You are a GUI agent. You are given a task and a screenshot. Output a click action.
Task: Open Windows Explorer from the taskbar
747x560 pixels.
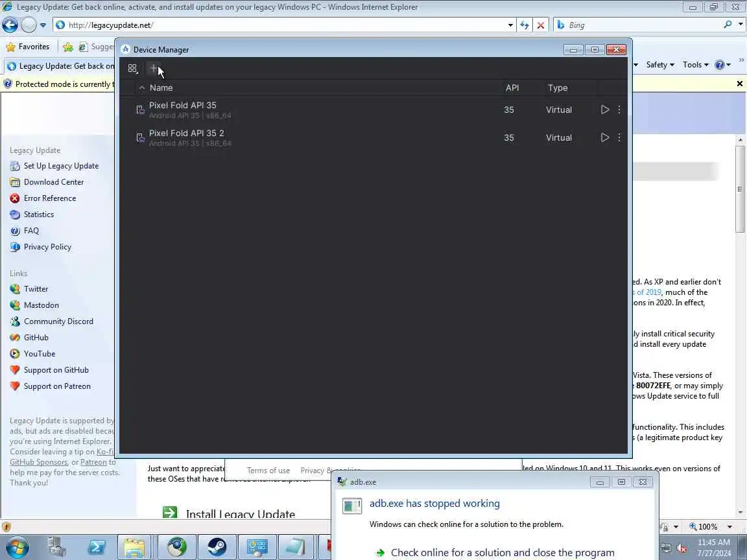coord(134,546)
